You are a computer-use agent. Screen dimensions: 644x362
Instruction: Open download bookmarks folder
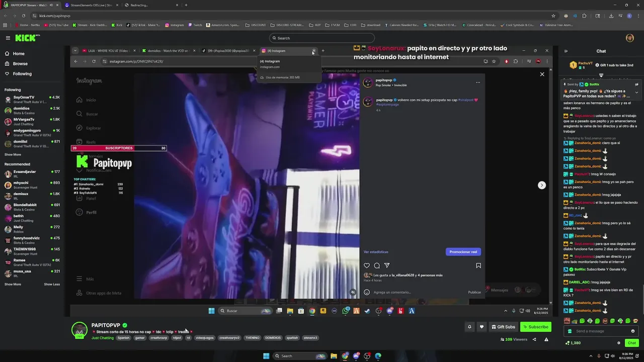(370, 25)
